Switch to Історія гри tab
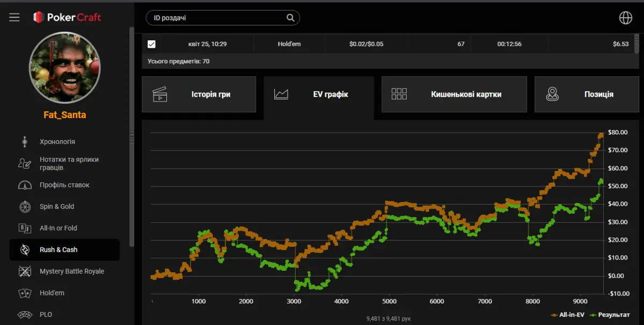 click(199, 94)
